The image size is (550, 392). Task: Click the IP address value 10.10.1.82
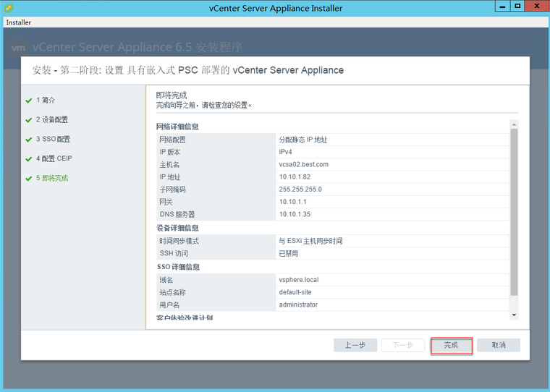(x=295, y=177)
